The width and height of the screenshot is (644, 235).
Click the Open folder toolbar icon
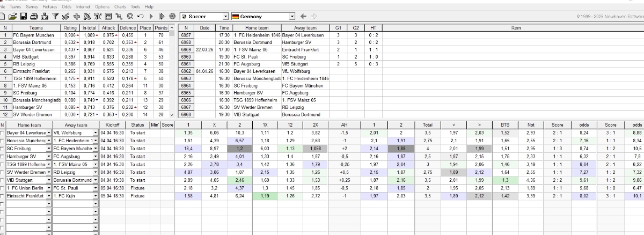(12, 17)
